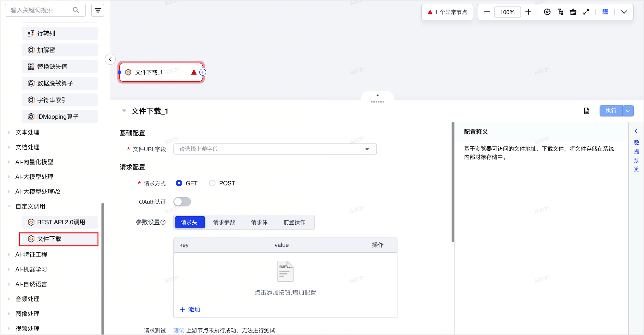The width and height of the screenshot is (644, 335).
Task: Click the 100% zoom level field
Action: click(x=507, y=12)
